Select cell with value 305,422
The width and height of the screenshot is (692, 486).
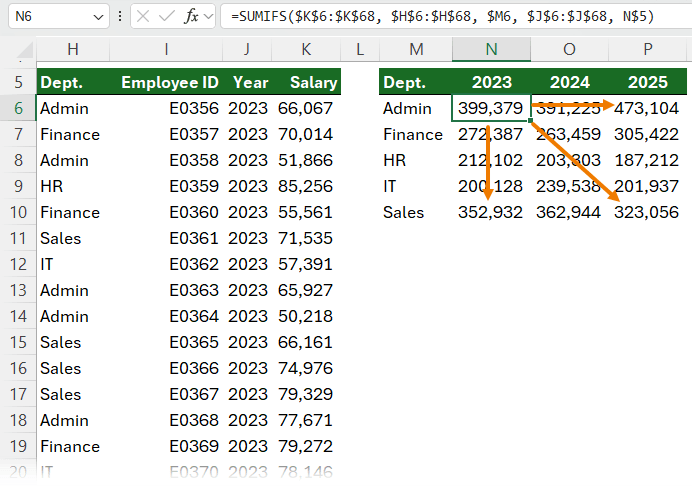click(x=647, y=134)
